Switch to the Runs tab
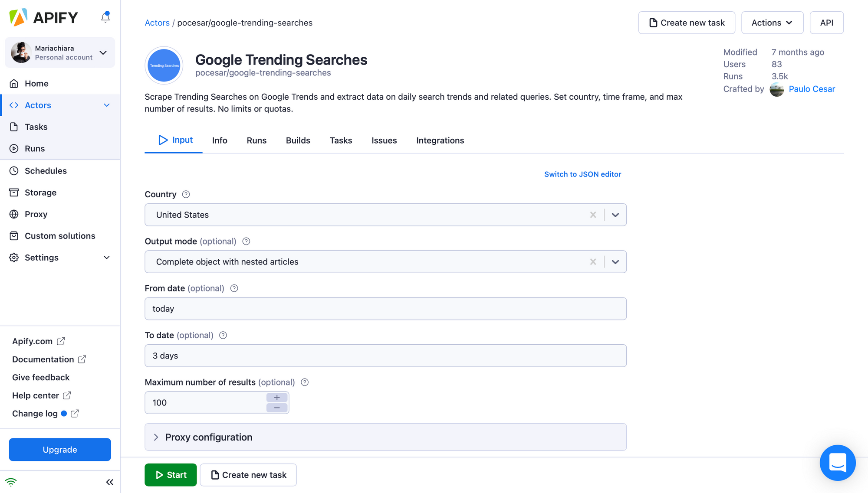The width and height of the screenshot is (868, 493). pos(256,140)
